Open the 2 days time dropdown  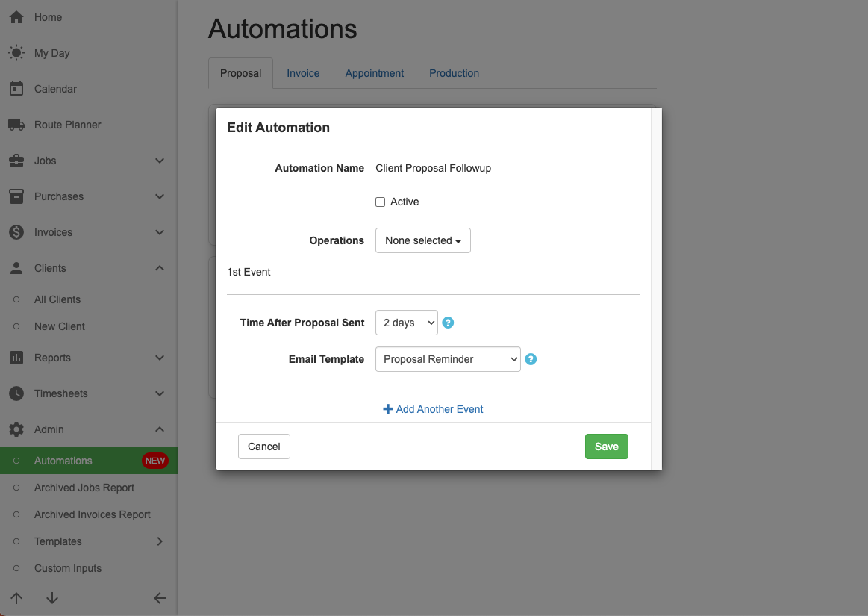pos(407,323)
